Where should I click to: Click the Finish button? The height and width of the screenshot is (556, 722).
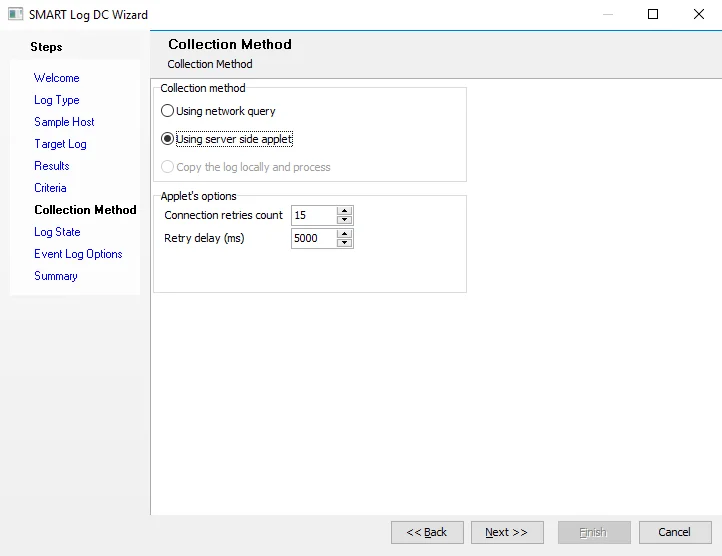(x=594, y=533)
